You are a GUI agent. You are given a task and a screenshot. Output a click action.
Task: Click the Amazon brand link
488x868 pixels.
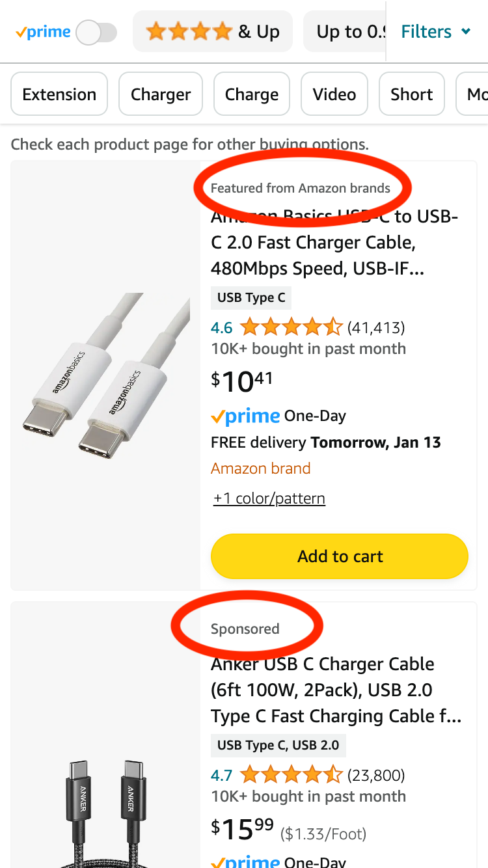(260, 468)
